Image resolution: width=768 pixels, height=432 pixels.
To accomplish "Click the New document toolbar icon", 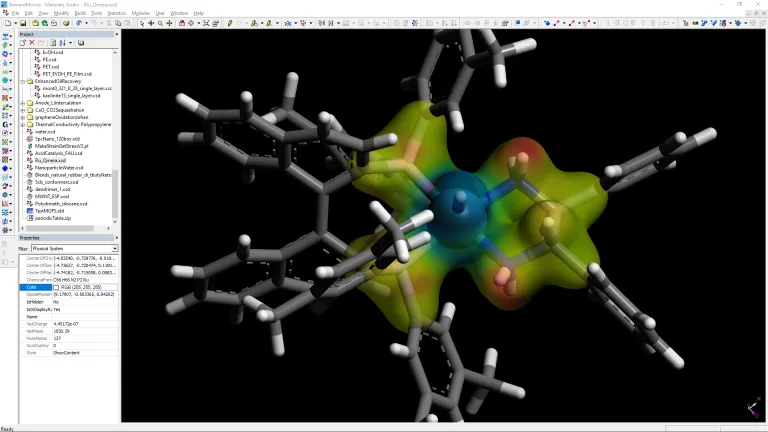I will (x=6, y=22).
